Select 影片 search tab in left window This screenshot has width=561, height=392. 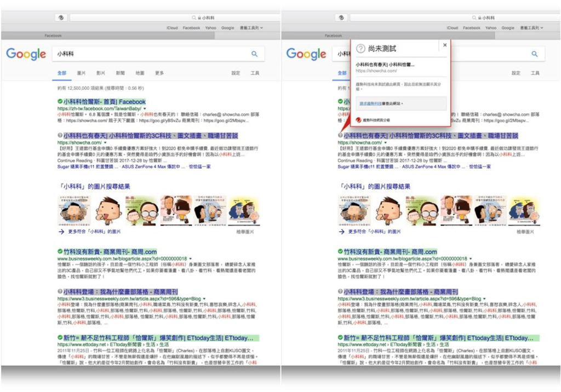[101, 73]
